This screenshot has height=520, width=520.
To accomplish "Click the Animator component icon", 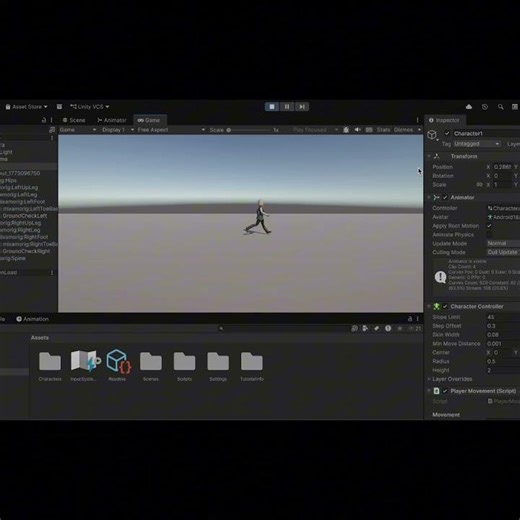I will [437, 197].
